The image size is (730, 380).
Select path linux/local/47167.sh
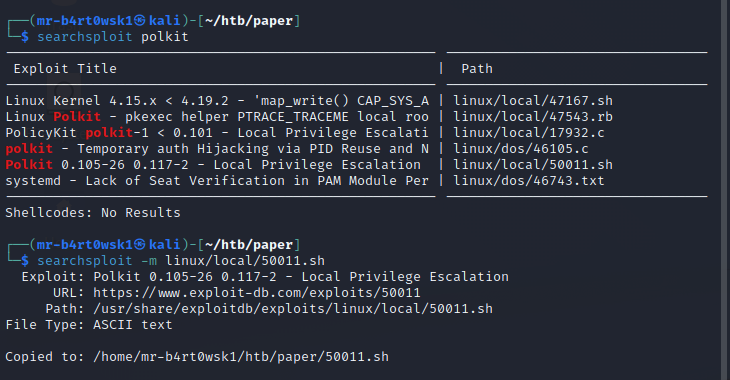(533, 101)
